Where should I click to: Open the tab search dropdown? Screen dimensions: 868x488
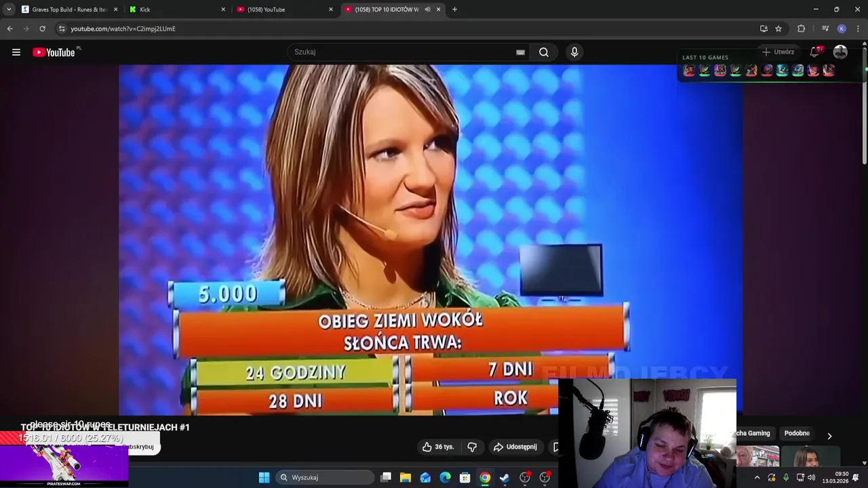point(8,9)
